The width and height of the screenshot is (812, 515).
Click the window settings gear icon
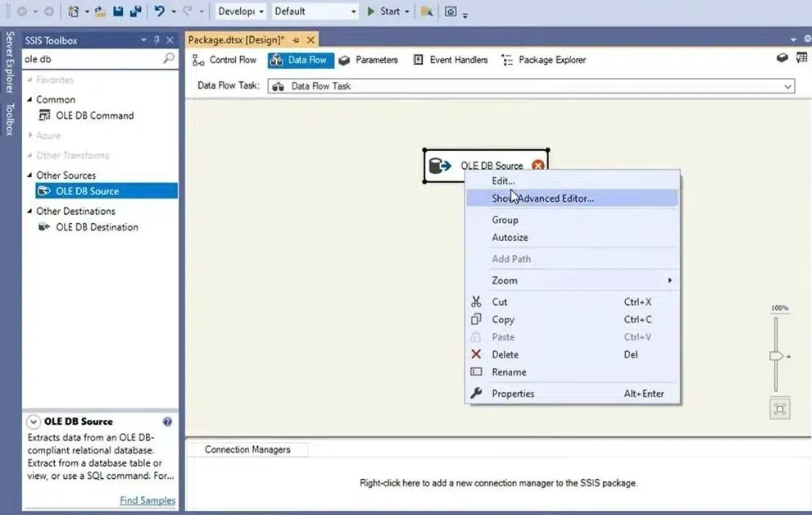pyautogui.click(x=807, y=39)
